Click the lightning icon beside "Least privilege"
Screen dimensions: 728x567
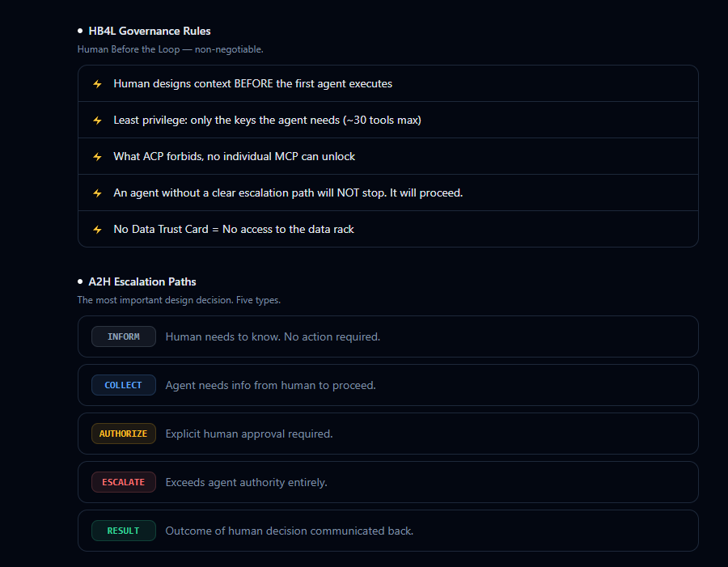point(97,121)
